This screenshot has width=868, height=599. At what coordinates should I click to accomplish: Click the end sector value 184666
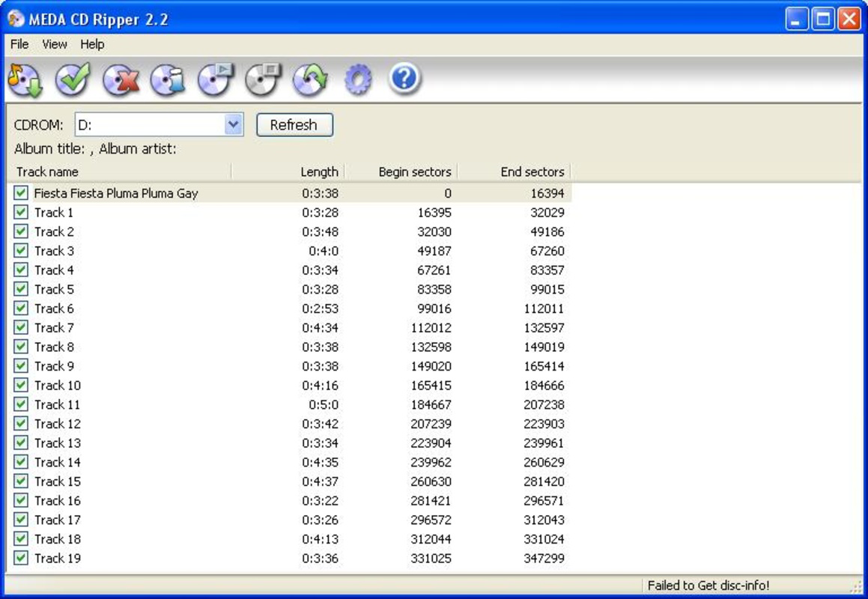pos(544,386)
